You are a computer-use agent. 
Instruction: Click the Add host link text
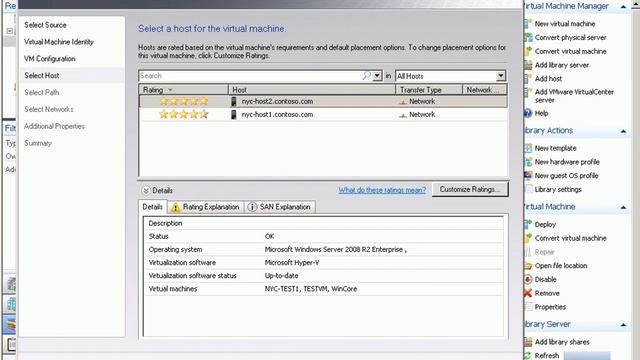tap(549, 78)
